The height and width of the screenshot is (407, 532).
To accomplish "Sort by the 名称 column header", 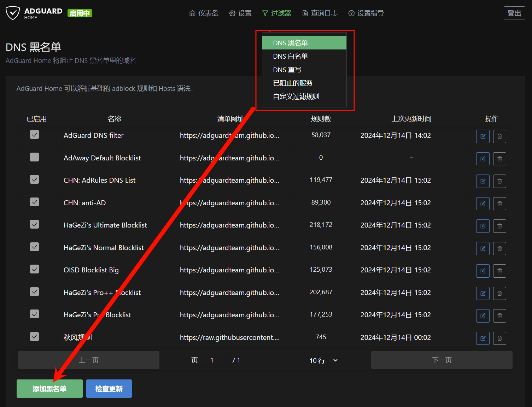I will [115, 119].
